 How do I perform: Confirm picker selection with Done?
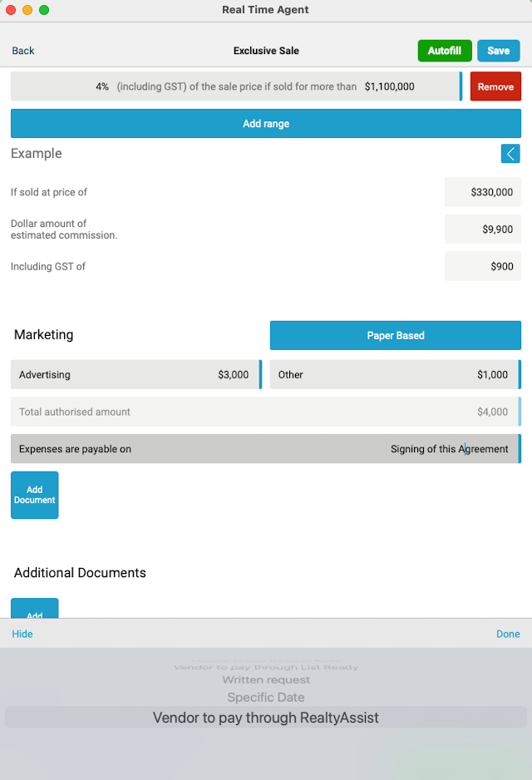coord(508,633)
